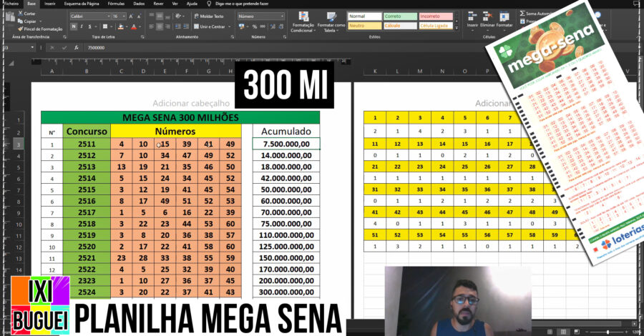This screenshot has width=644, height=336.
Task: Align text right in the Alinhamento group
Action: 167,26
